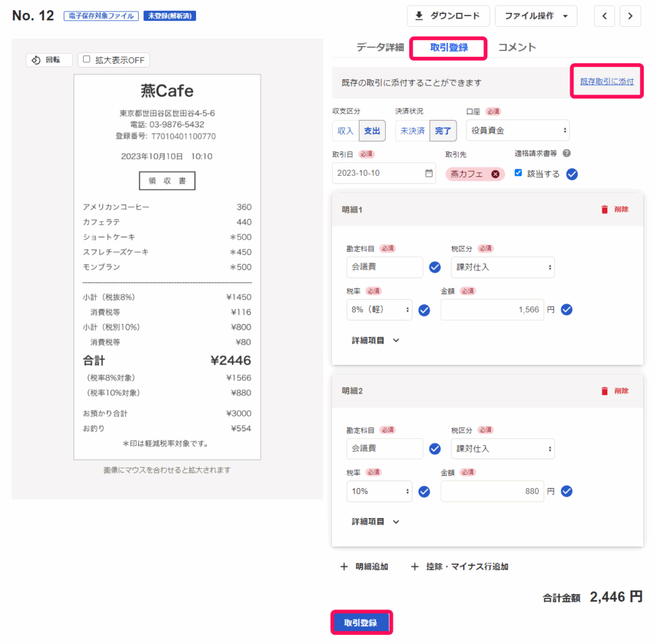654x644 pixels.
Task: Click the help icon beside 適格請求書等
Action: (x=567, y=153)
